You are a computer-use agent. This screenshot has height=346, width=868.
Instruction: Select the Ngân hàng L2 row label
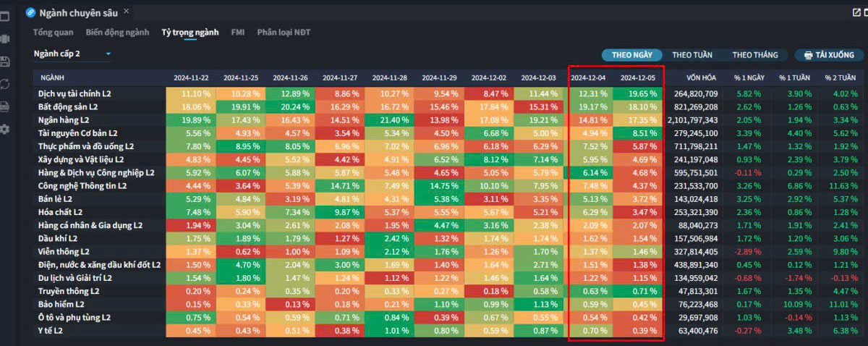pyautogui.click(x=64, y=119)
